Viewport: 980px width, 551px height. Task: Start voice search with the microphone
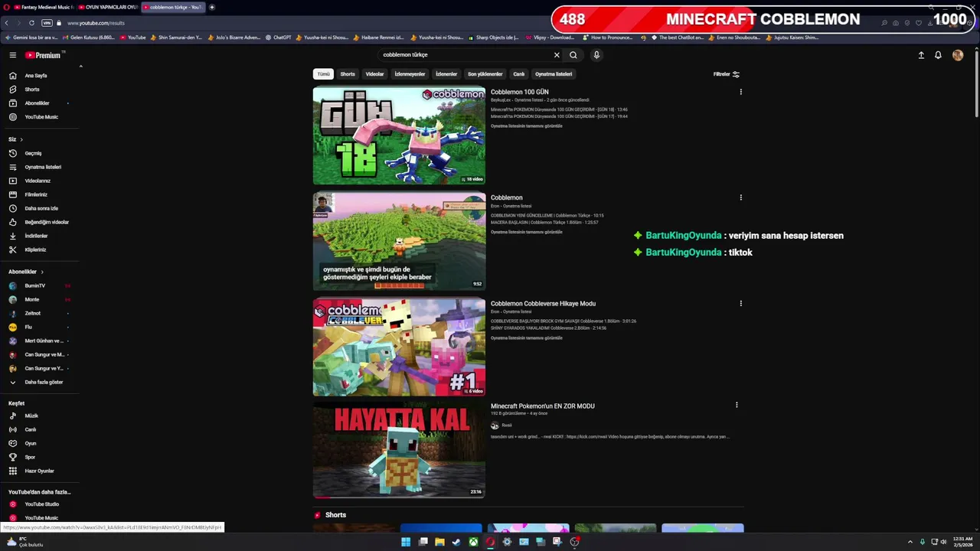(596, 55)
